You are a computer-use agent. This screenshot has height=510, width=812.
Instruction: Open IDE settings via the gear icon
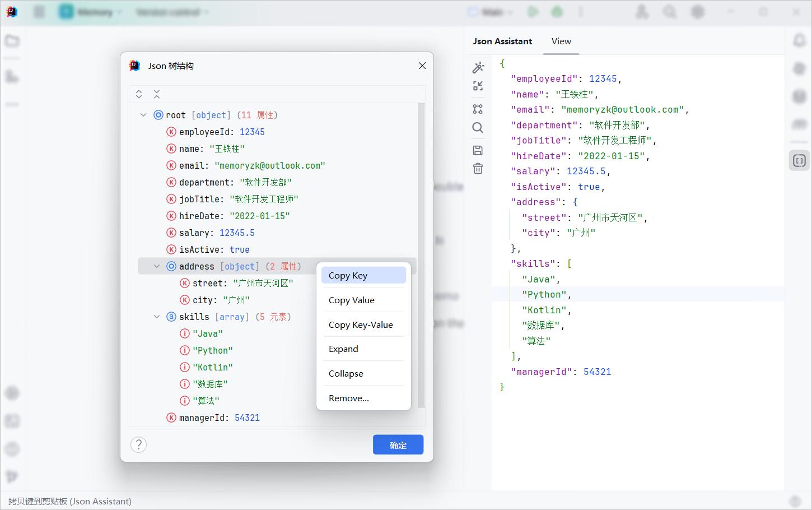click(x=697, y=11)
